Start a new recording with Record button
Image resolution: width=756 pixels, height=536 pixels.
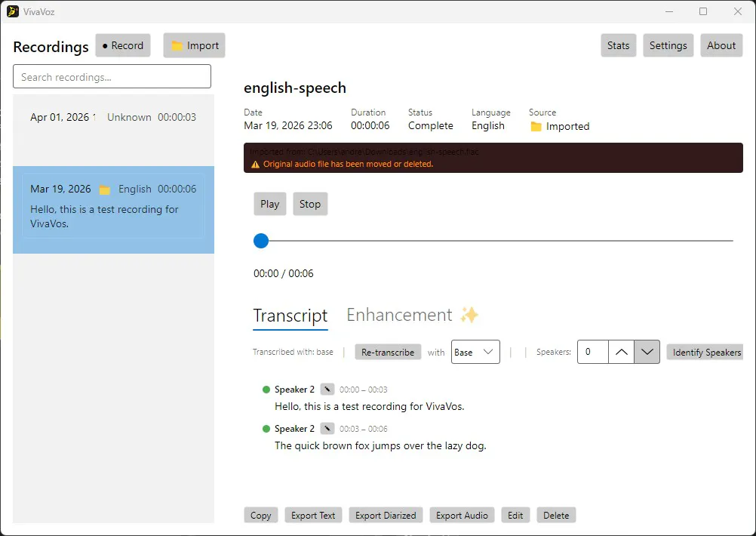[x=123, y=45]
